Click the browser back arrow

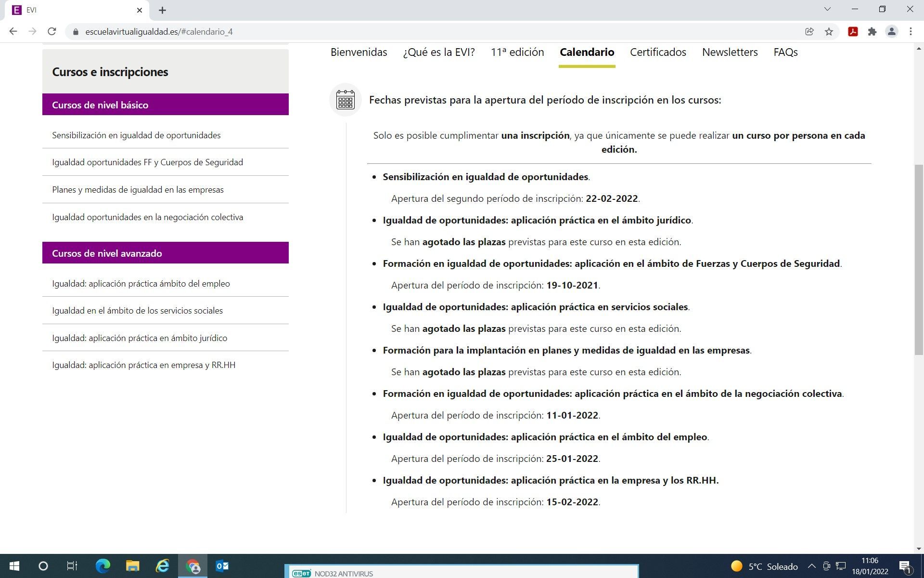coord(13,32)
